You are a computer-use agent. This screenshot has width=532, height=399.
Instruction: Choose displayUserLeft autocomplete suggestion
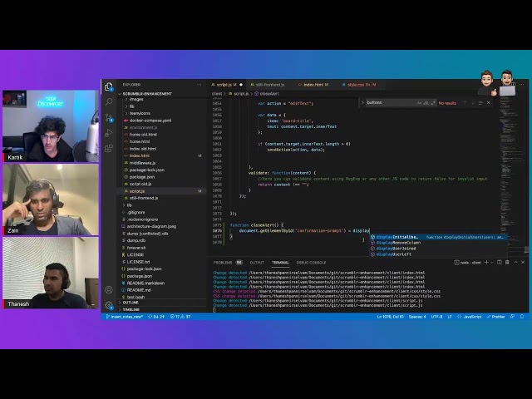[x=438, y=254]
